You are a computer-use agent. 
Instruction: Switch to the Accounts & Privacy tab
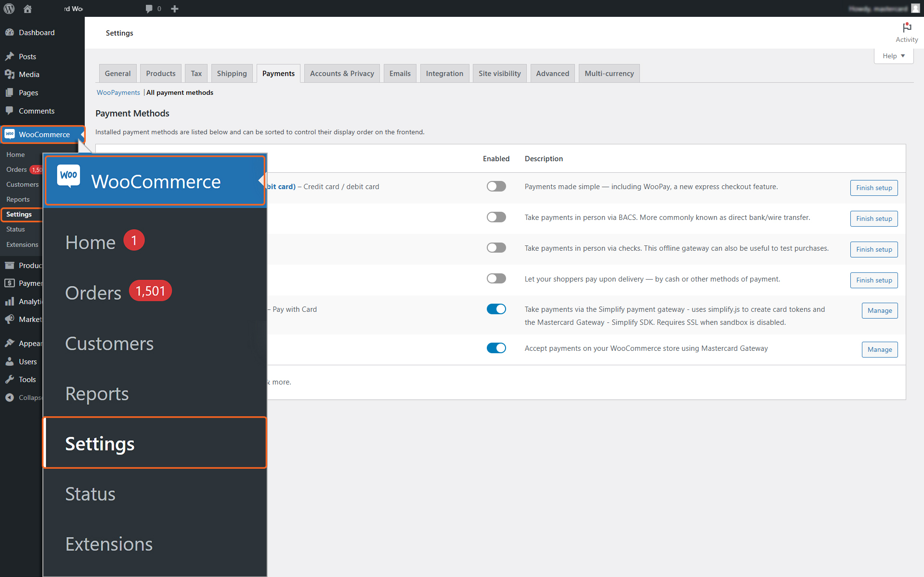click(342, 73)
